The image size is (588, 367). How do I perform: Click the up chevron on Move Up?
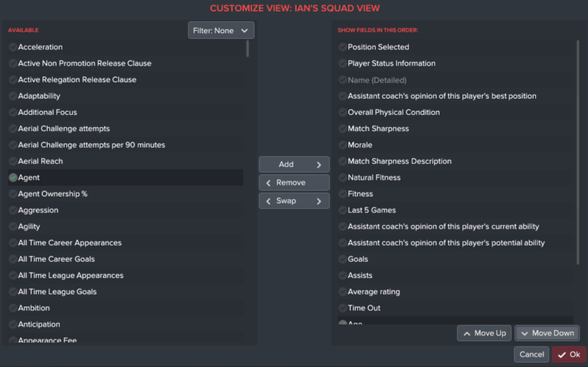pyautogui.click(x=467, y=334)
